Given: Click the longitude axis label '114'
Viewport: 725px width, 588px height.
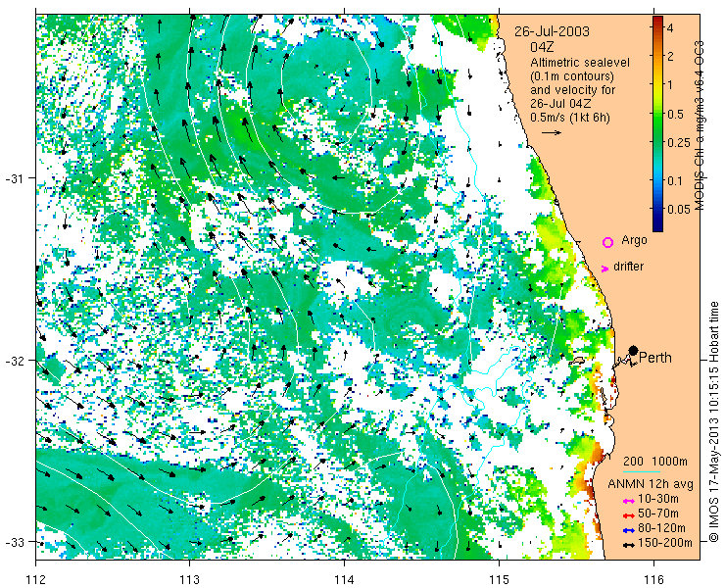Looking at the screenshot, I should click(345, 579).
